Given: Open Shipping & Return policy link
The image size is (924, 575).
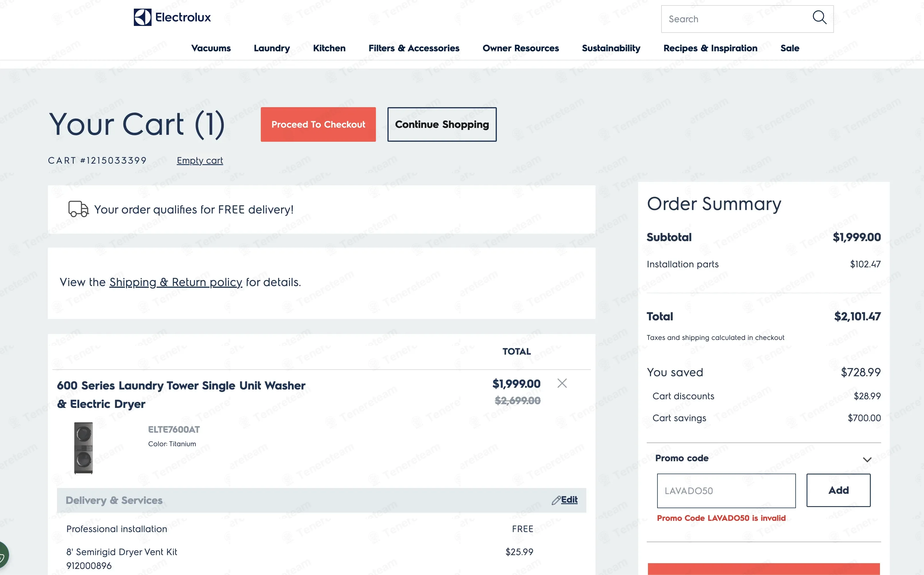Looking at the screenshot, I should tap(176, 282).
